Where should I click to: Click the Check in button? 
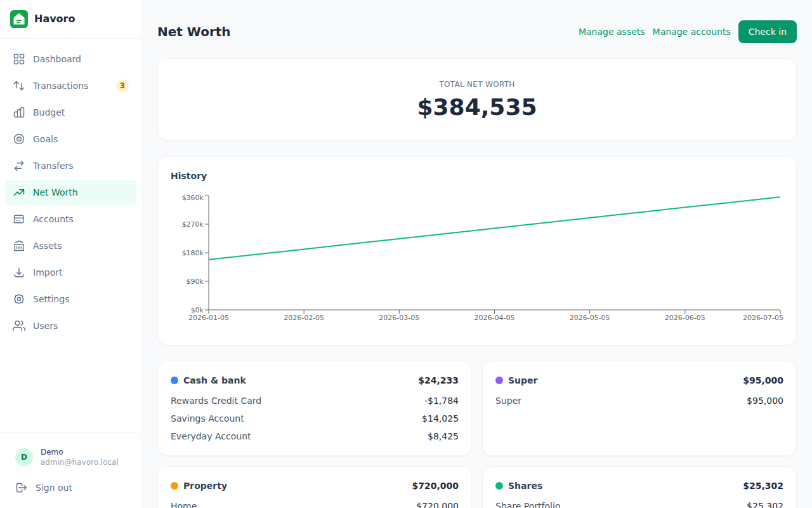pyautogui.click(x=767, y=32)
